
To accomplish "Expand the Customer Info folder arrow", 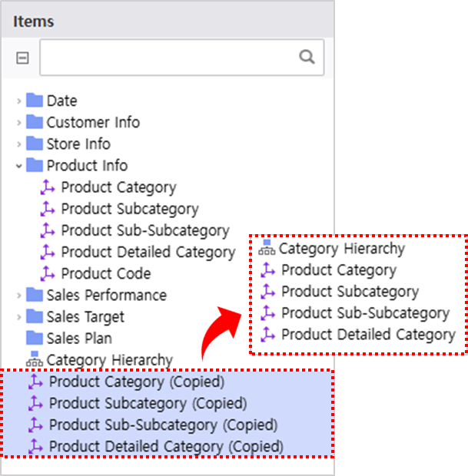I will [19, 123].
